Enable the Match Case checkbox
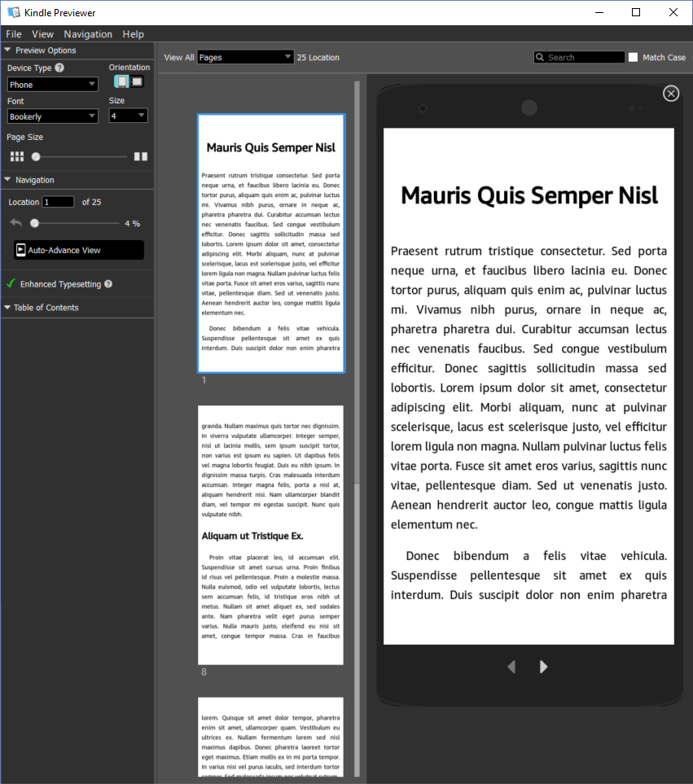Viewport: 693px width, 784px height. tap(634, 58)
